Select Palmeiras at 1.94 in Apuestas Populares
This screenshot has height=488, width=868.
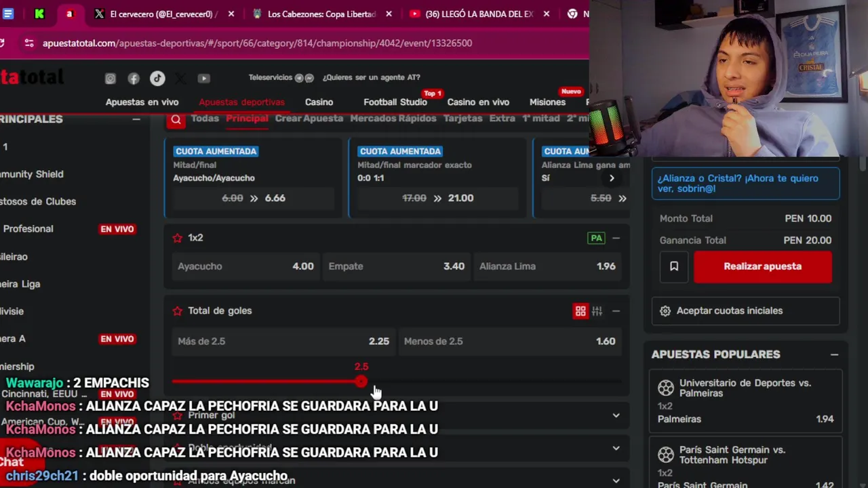tap(745, 419)
